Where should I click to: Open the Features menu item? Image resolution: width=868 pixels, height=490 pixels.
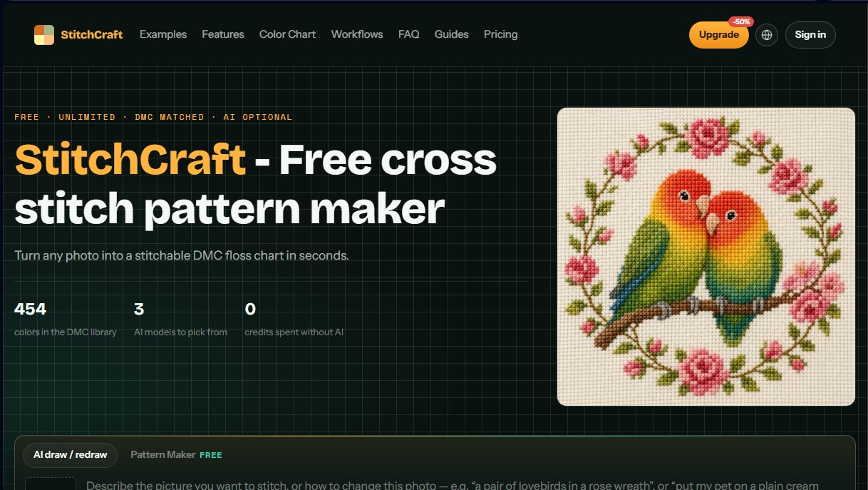pos(223,34)
